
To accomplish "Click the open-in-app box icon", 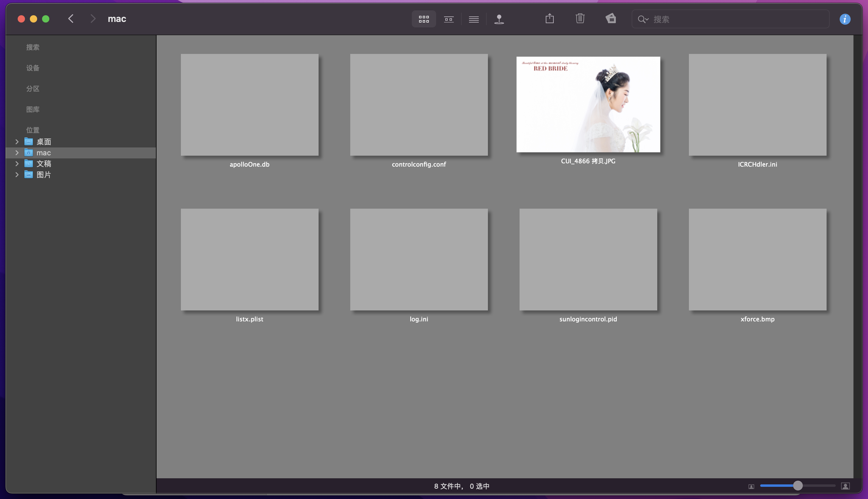I will [x=611, y=19].
